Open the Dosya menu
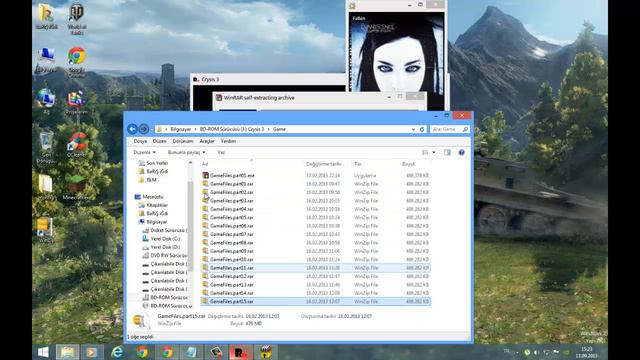The width and height of the screenshot is (640, 360). 140,141
